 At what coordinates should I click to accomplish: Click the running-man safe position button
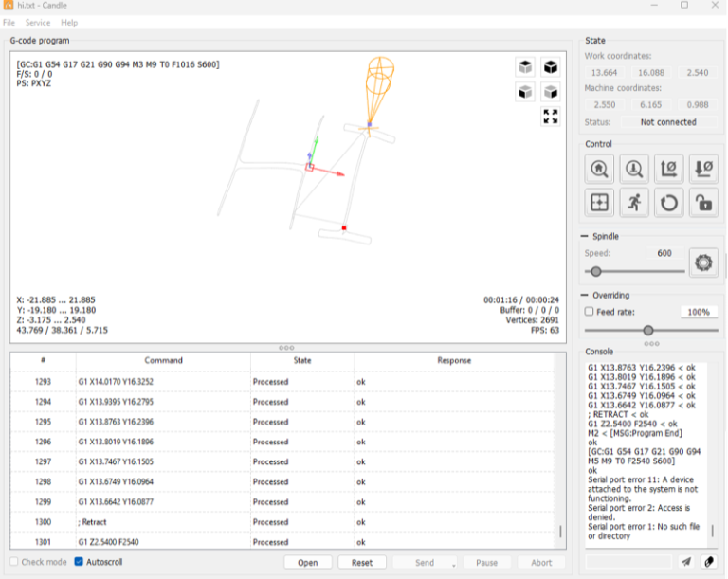tap(633, 203)
